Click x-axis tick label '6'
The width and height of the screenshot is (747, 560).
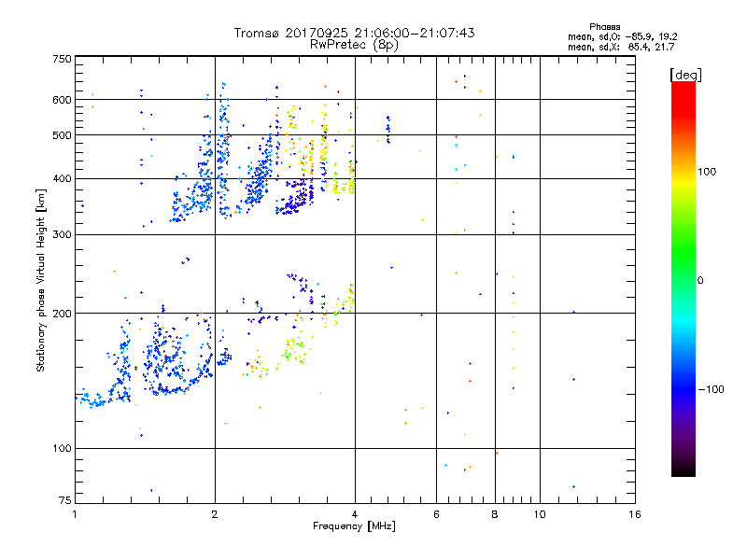[x=436, y=514]
